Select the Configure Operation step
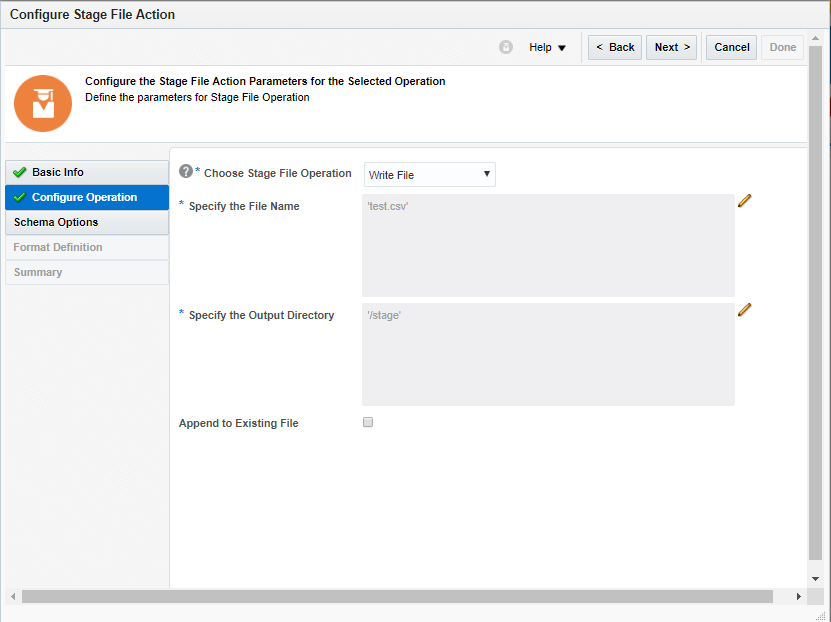 87,197
